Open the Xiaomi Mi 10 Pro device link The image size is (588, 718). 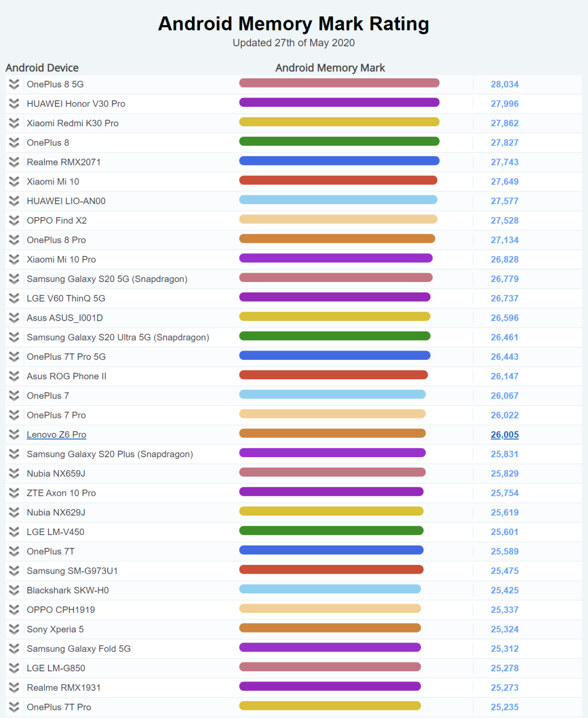coord(62,260)
